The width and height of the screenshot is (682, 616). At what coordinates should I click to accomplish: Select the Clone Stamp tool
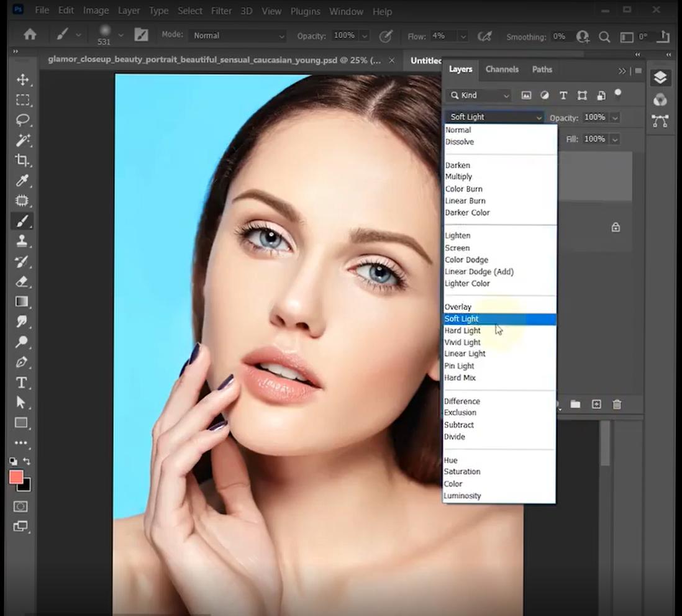23,241
